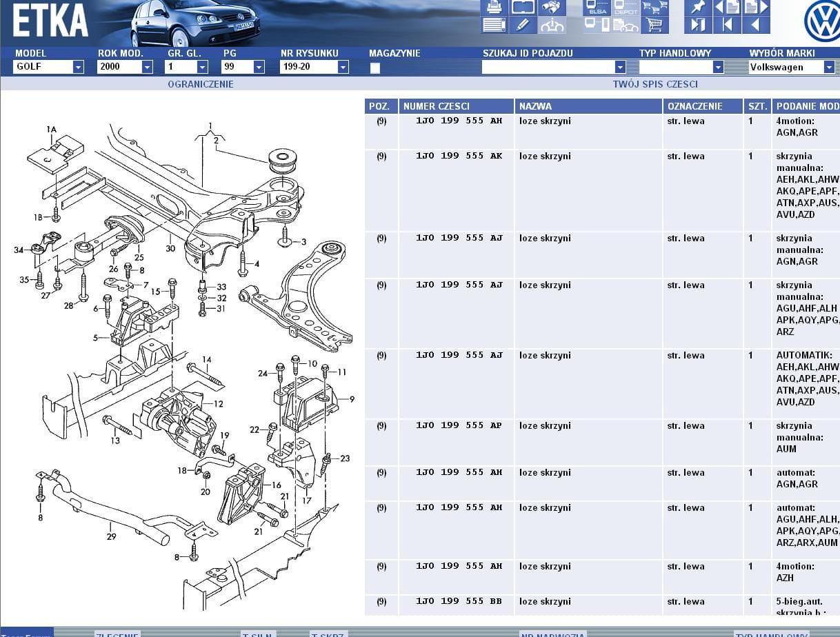The width and height of the screenshot is (840, 637).
Task: Click inside the TYP HANDLOWY field
Action: (675, 67)
